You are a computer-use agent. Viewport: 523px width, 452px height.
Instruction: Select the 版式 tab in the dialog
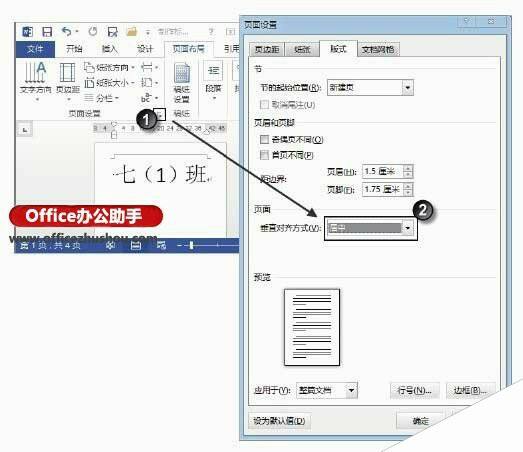[338, 49]
